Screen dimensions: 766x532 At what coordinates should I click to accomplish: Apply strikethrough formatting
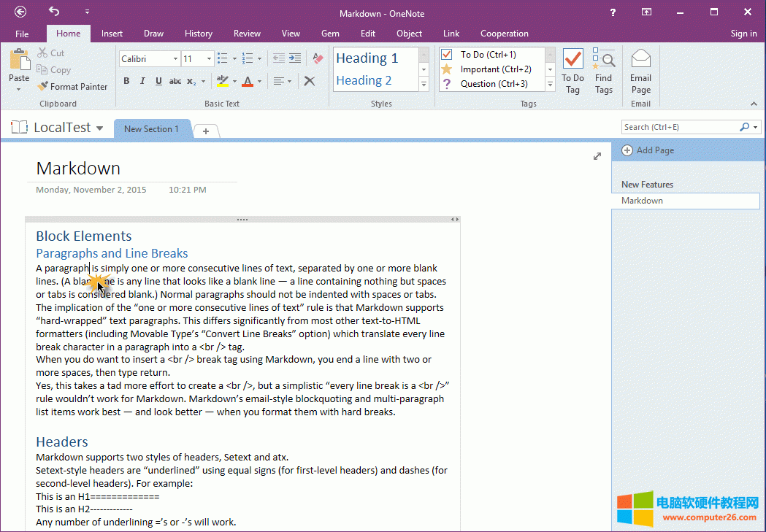[x=175, y=81]
